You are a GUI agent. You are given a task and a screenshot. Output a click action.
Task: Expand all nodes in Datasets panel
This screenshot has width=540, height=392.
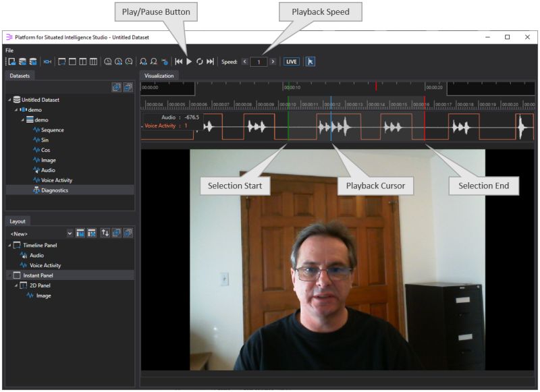[x=116, y=88]
